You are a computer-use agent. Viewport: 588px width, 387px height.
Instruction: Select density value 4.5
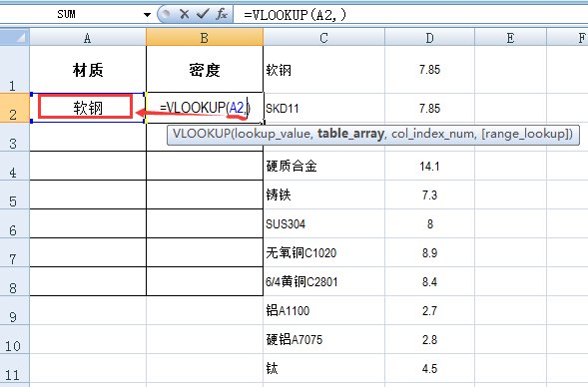(x=429, y=368)
